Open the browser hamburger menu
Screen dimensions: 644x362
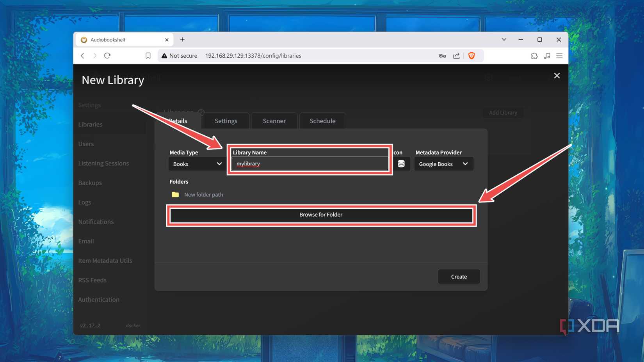(x=559, y=56)
